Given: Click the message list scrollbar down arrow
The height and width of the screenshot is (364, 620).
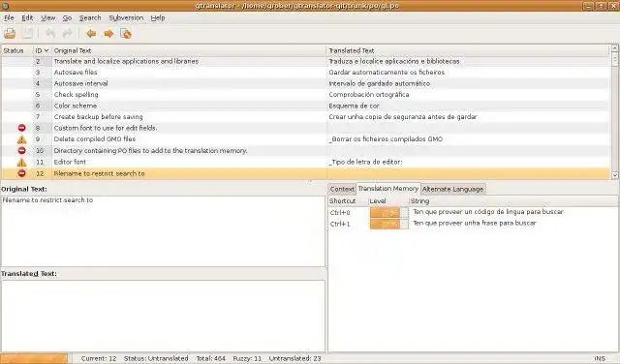Looking at the screenshot, I should [614, 175].
